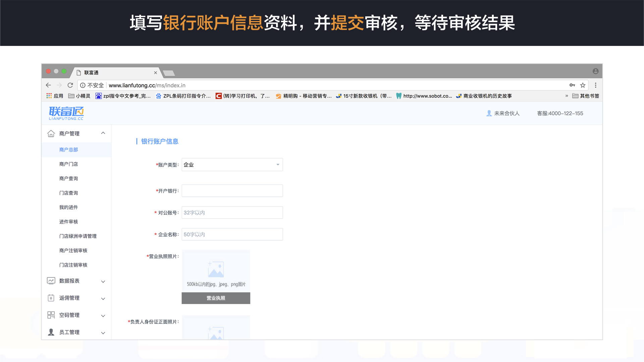
Task: Open Chrome three-dot menu
Action: 596,85
